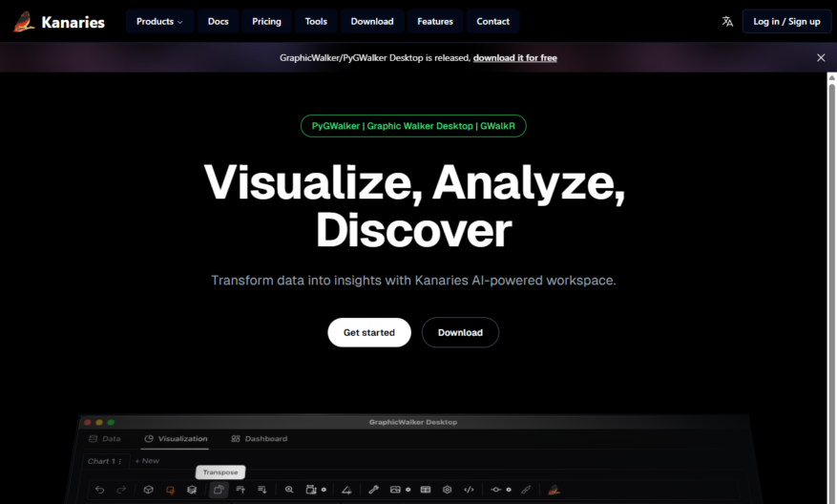Viewport: 837px width, 504px height.
Task: Open the table view icon
Action: click(x=426, y=490)
